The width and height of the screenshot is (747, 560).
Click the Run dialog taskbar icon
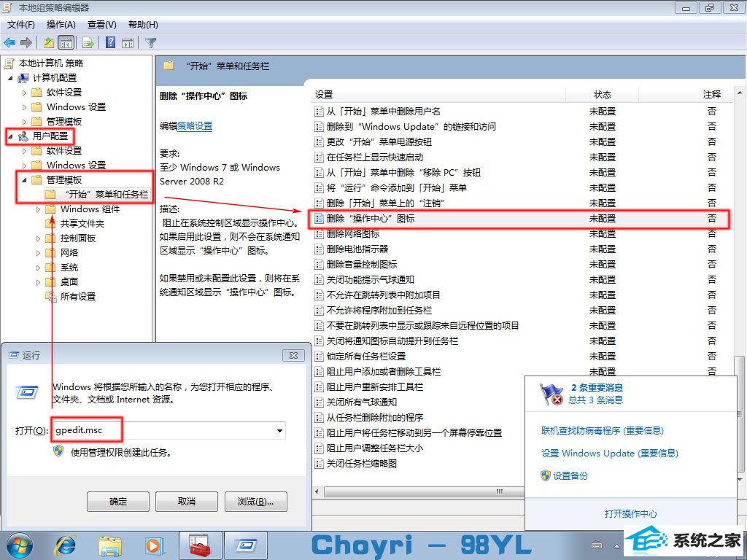click(x=245, y=545)
